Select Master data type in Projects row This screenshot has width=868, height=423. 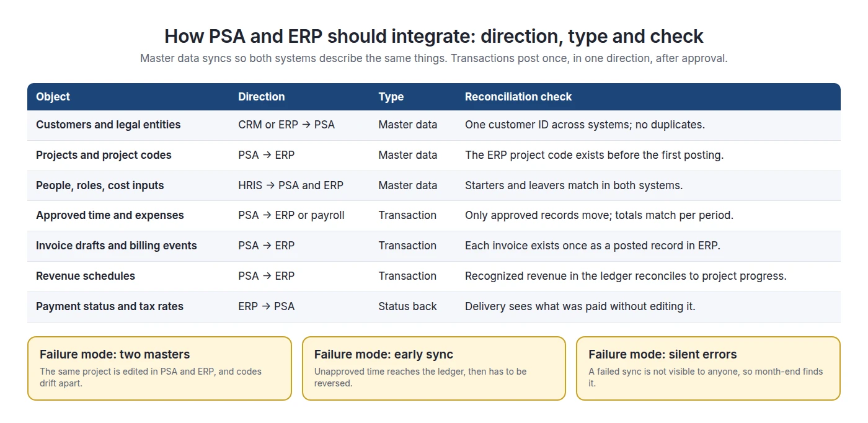(408, 155)
